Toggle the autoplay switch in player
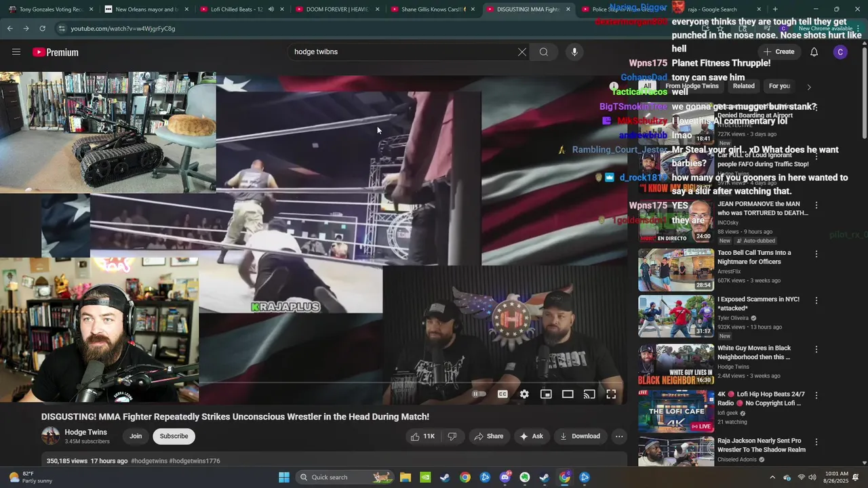 click(x=479, y=394)
